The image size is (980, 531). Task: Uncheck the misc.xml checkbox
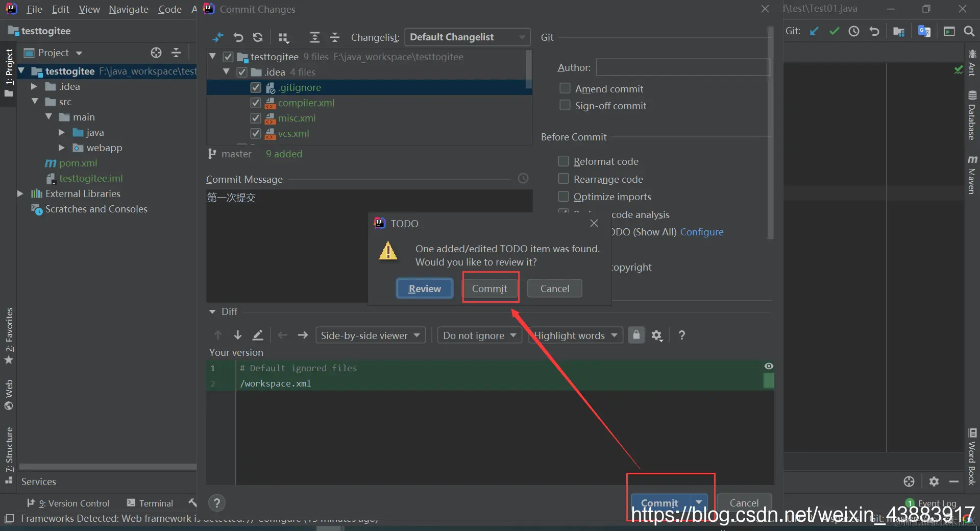pos(256,118)
